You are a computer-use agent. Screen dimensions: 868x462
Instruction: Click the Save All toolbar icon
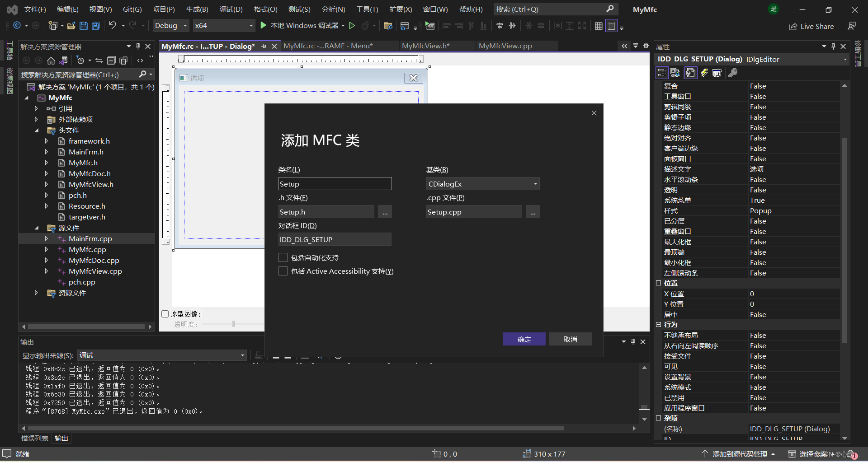(96, 26)
